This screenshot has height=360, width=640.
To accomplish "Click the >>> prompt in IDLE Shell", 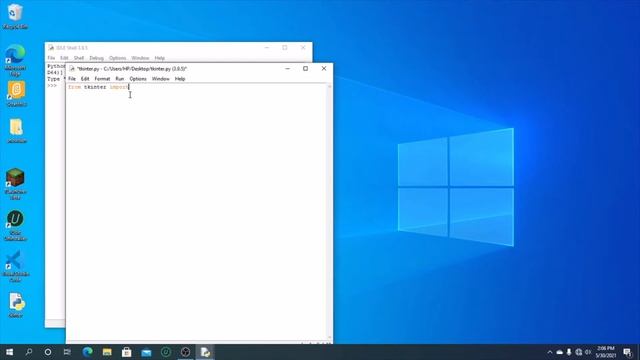I will tap(52, 86).
